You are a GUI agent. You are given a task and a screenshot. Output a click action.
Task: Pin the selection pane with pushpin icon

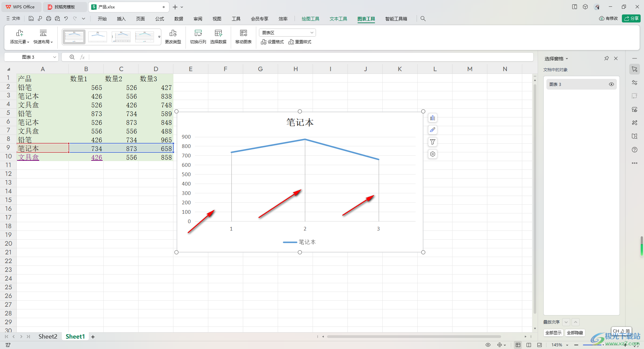tap(606, 58)
